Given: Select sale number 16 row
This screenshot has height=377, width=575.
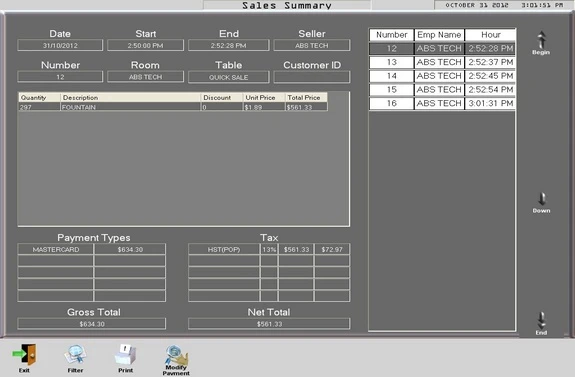Looking at the screenshot, I should coord(442,103).
